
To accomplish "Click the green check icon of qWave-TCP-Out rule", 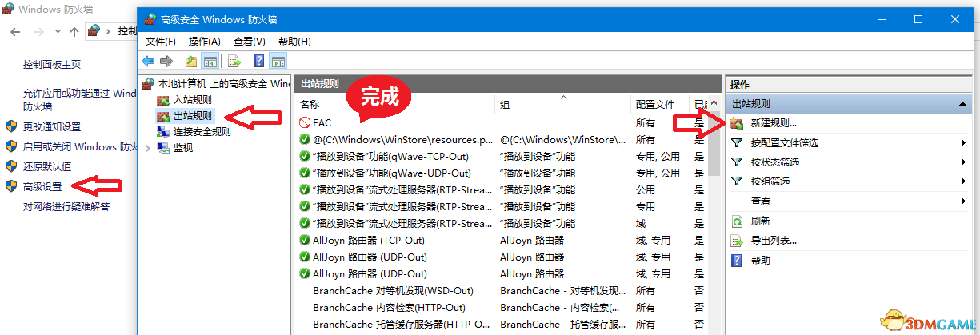I will [x=305, y=156].
